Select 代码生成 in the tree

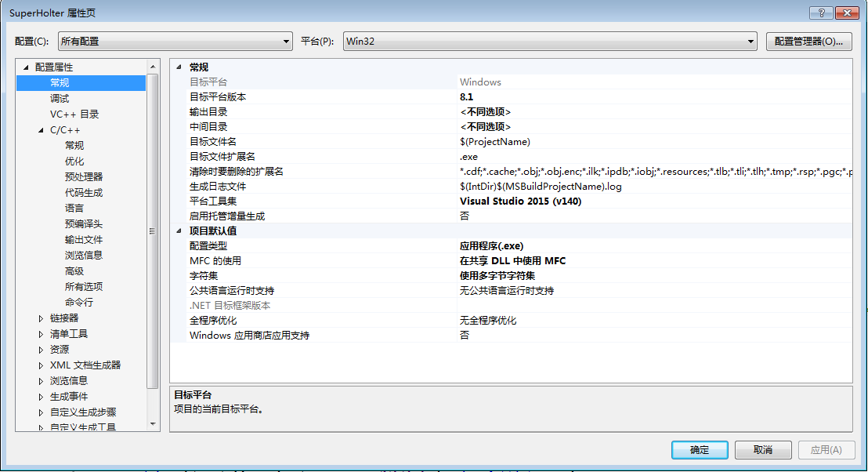coord(84,193)
